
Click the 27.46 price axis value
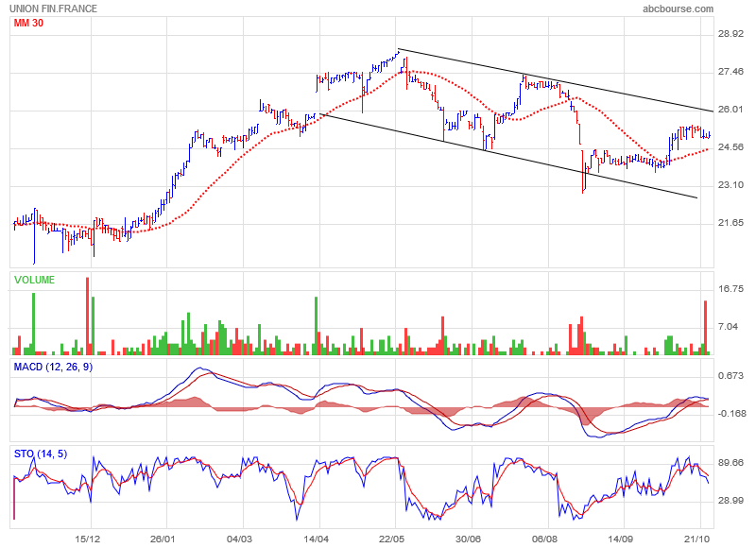pyautogui.click(x=730, y=72)
